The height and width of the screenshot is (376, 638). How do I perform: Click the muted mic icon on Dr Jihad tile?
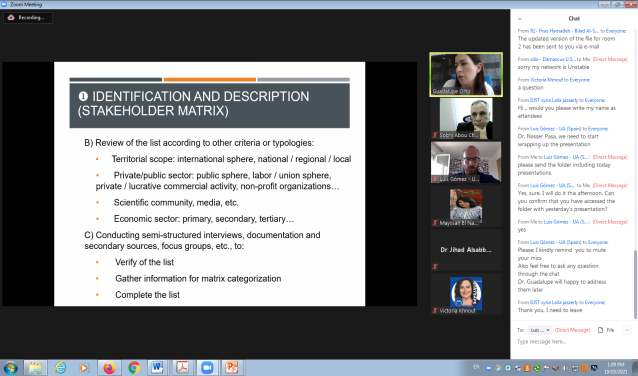pyautogui.click(x=435, y=266)
